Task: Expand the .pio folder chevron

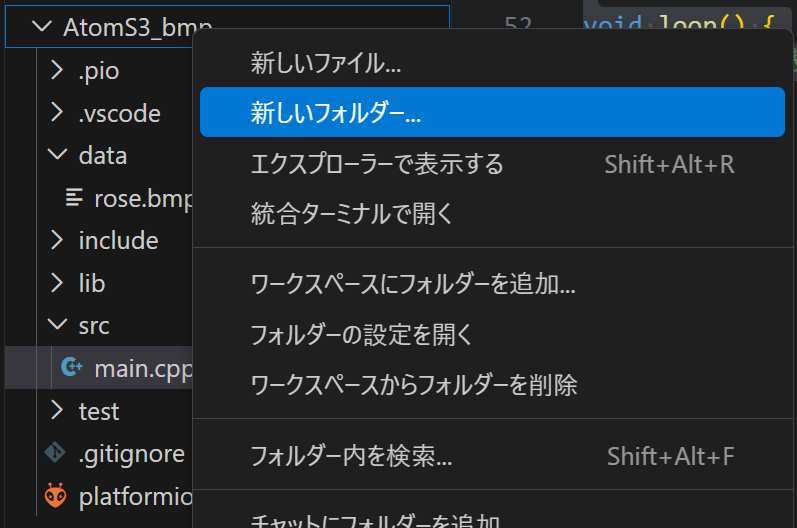Action: [57, 70]
